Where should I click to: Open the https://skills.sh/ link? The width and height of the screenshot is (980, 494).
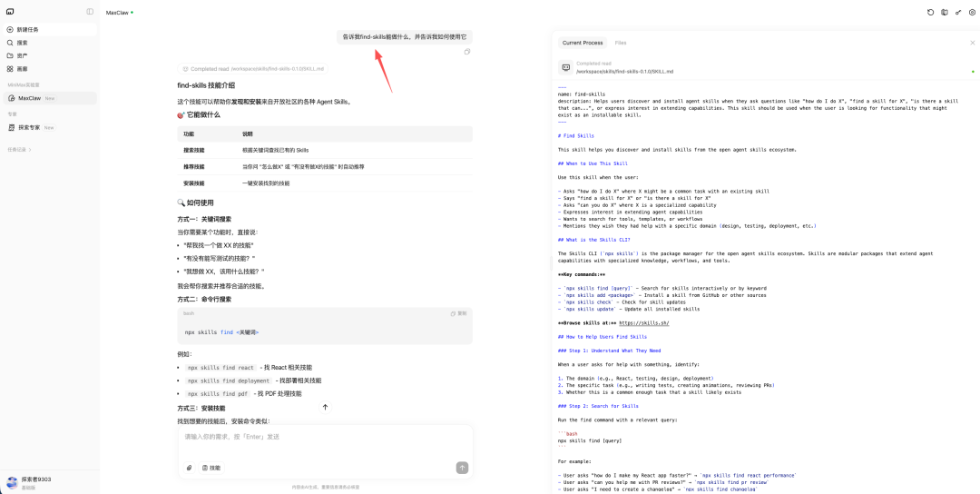(643, 323)
